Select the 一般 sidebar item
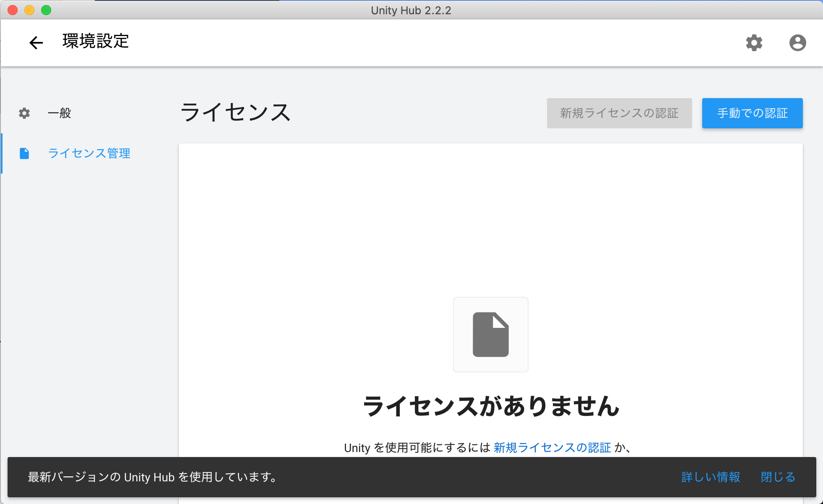 tap(59, 113)
